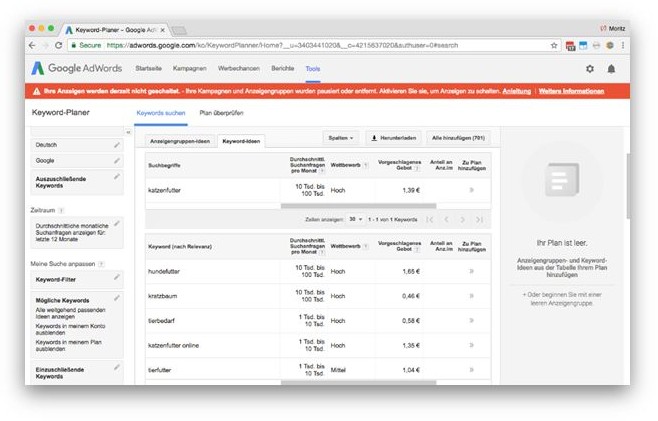Screen dimensions: 658x421
Task: Open the Spalten dropdown
Action: tap(340, 137)
